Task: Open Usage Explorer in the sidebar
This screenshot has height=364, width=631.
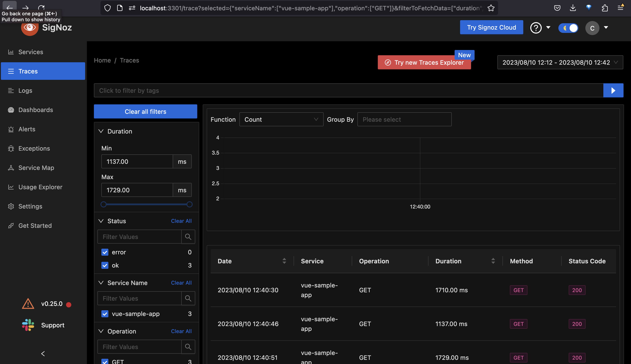Action: [x=43, y=187]
